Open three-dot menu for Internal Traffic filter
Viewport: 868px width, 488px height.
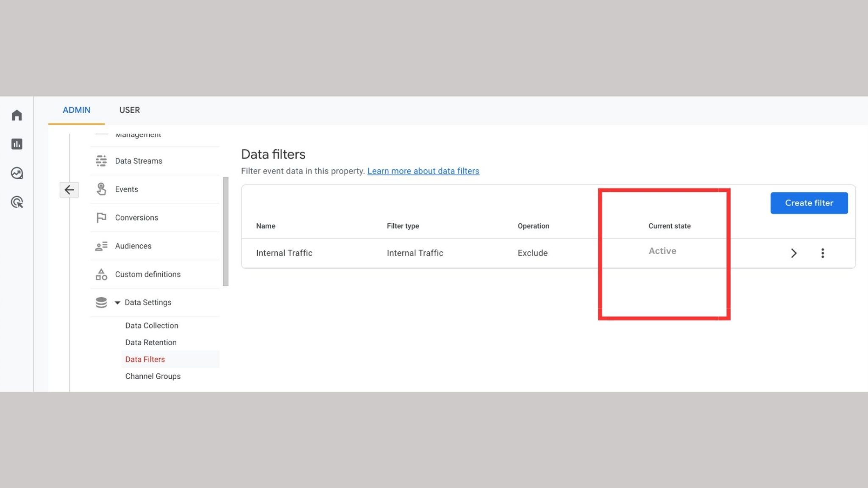[822, 253]
